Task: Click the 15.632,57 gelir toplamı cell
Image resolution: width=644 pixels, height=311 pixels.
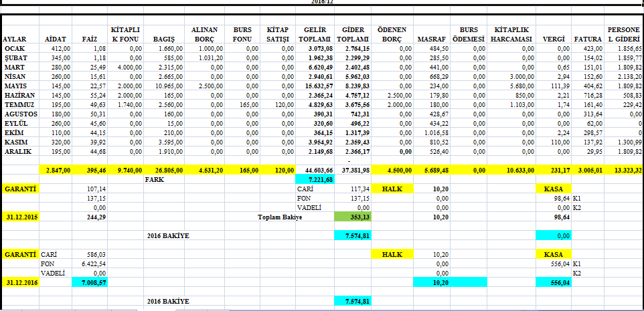Action: tap(315, 86)
